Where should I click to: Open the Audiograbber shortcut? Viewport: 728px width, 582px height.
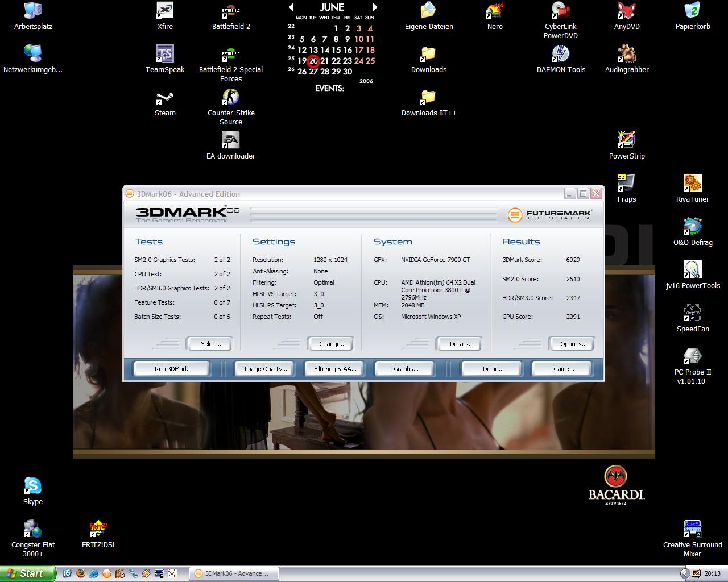pos(627,59)
